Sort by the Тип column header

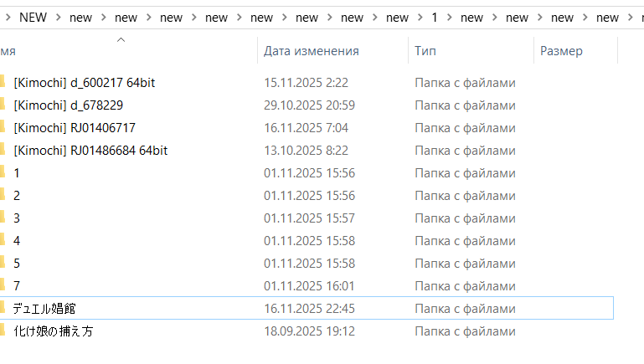point(425,51)
